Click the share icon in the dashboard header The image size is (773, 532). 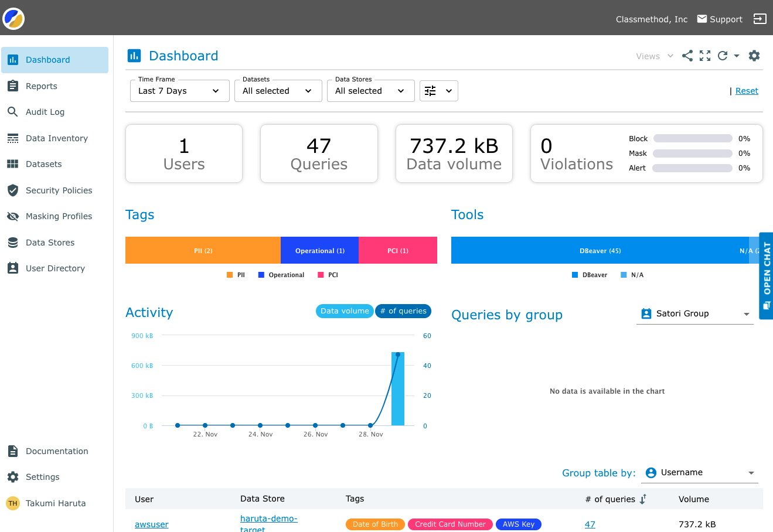687,56
